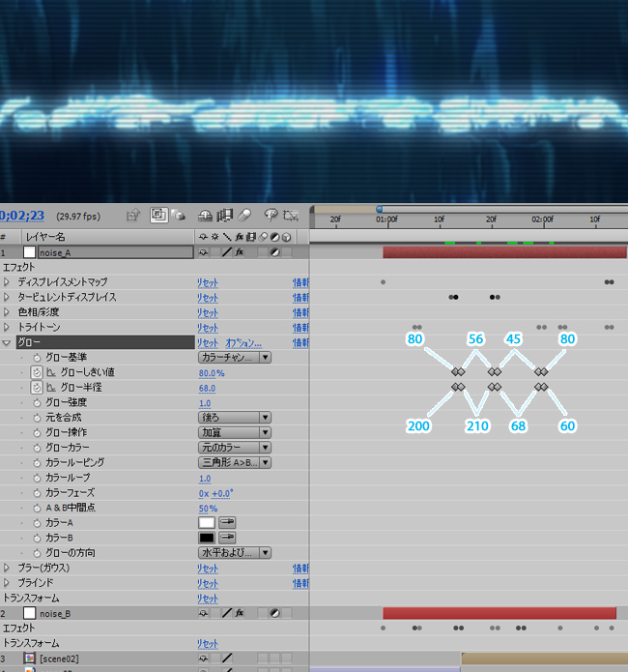
Task: Toggle stopwatch for グローしきい値 property
Action: [x=37, y=372]
